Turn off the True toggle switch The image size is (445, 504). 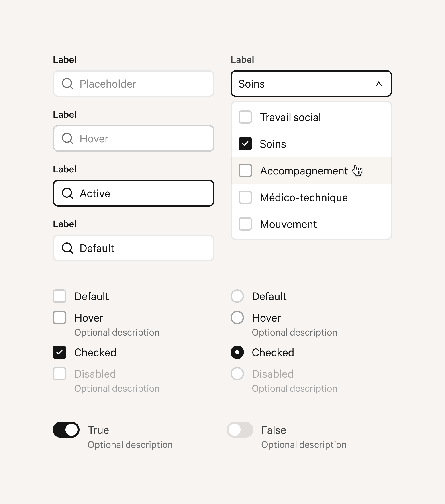66,430
